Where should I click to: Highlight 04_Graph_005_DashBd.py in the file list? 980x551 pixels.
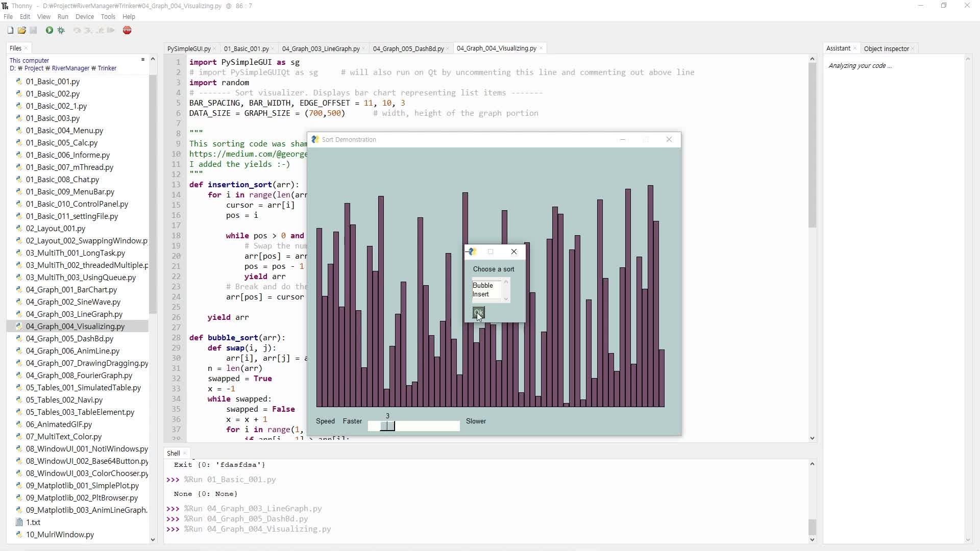tap(70, 338)
